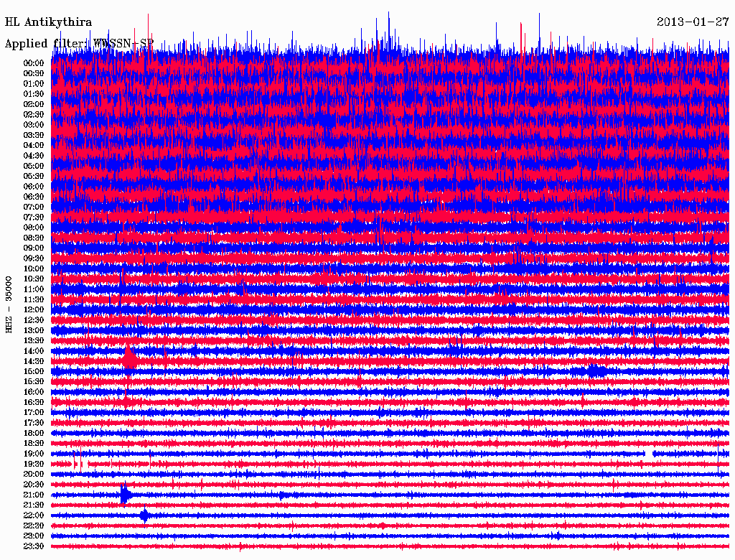Click the 22:30 time label
Viewport: 735px width, 560px height.
34,526
